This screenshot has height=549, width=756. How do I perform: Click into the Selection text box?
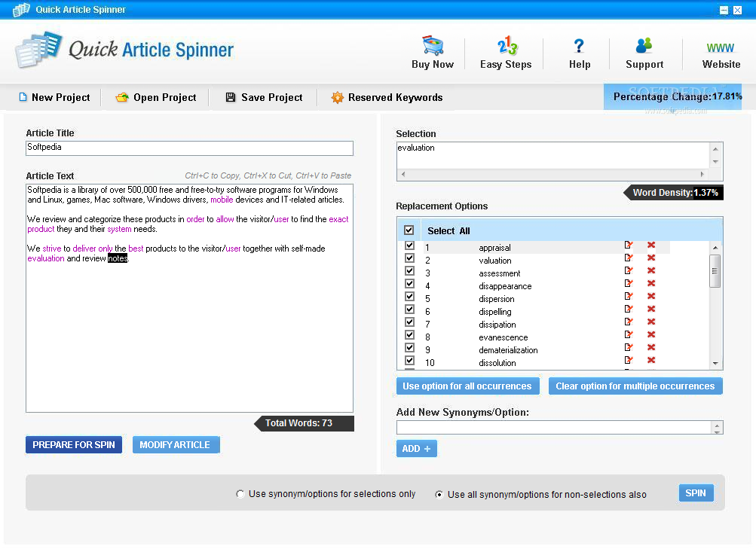553,155
